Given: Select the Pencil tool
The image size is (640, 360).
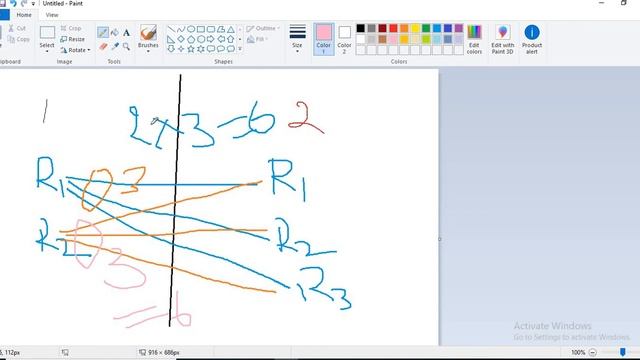Looking at the screenshot, I should pos(103,33).
